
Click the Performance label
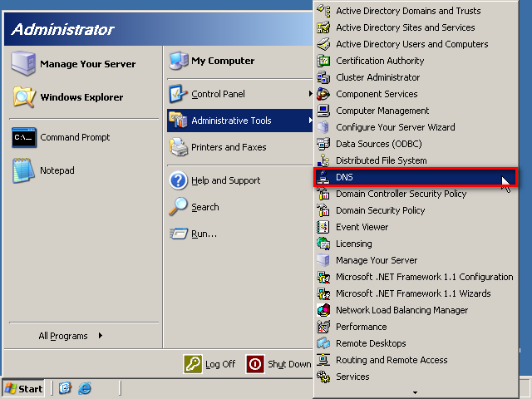coord(362,327)
